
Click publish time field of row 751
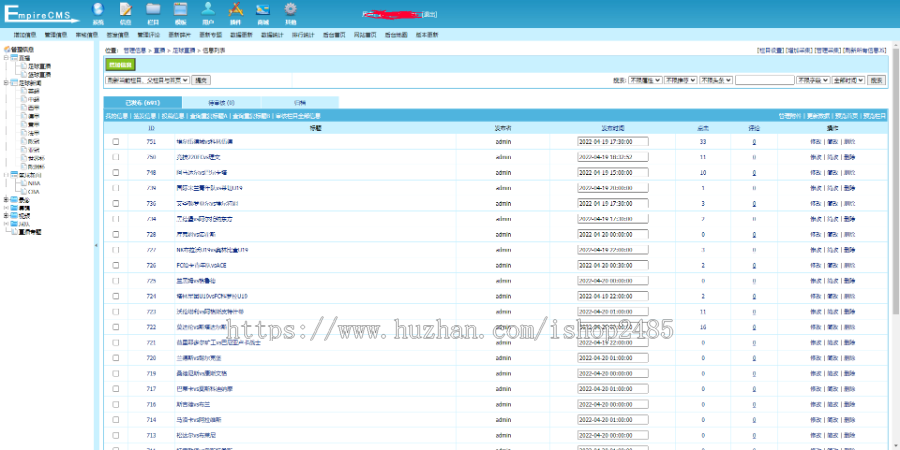click(x=612, y=141)
